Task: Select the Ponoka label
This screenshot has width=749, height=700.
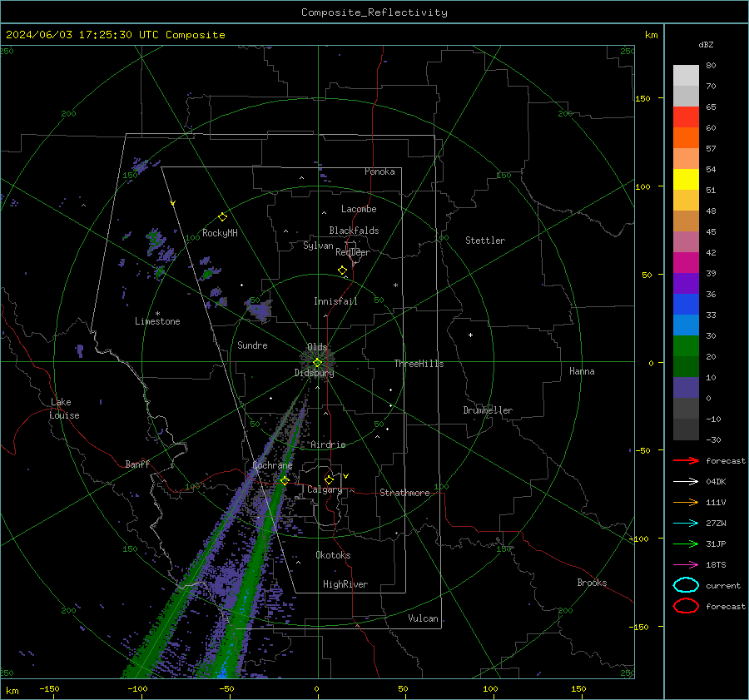Action: click(379, 171)
